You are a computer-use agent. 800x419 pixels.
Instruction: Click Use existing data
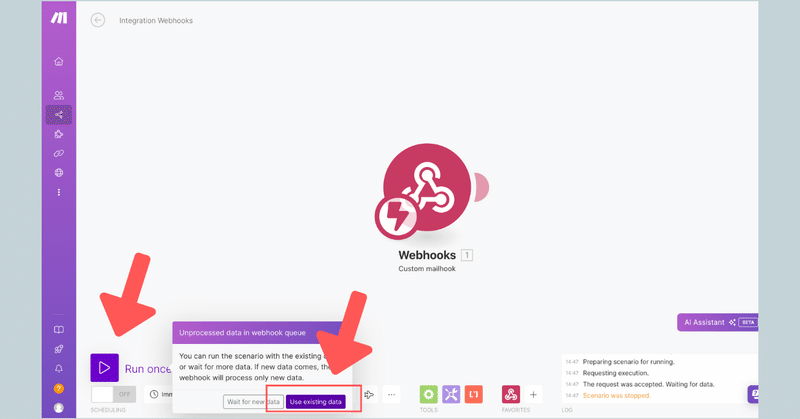click(315, 402)
